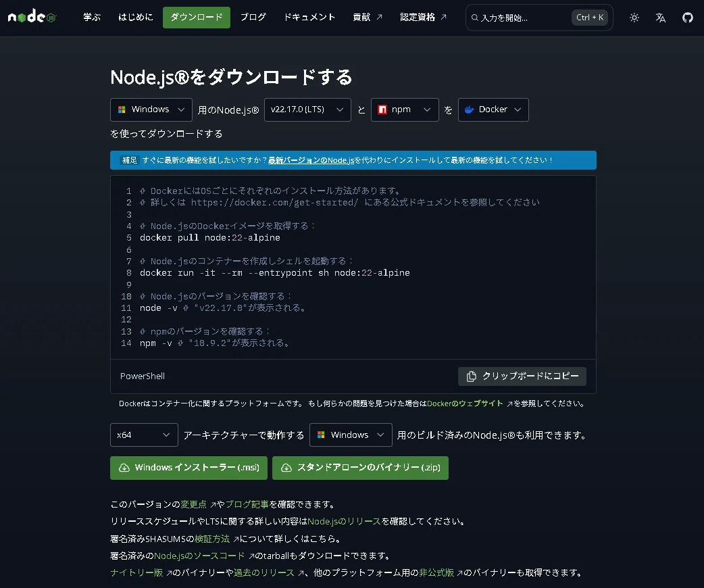Open the GitHub icon link
704x588 pixels.
[x=687, y=18]
